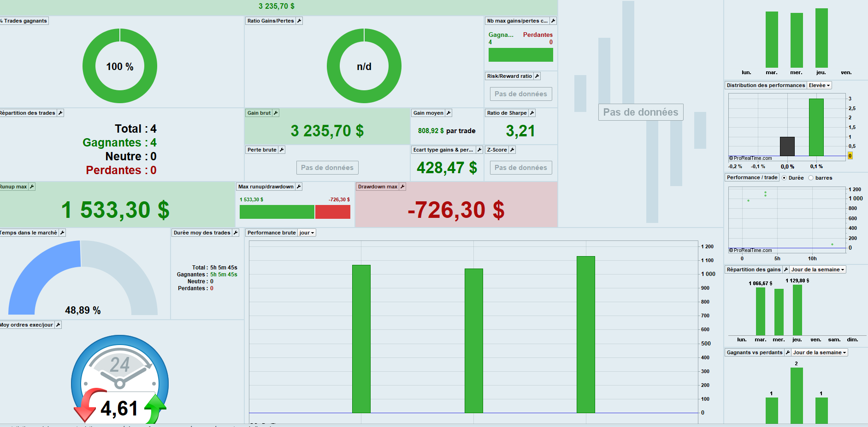Image resolution: width=868 pixels, height=427 pixels.
Task: Click the wrench next to Ratio de Sharpe
Action: (532, 113)
